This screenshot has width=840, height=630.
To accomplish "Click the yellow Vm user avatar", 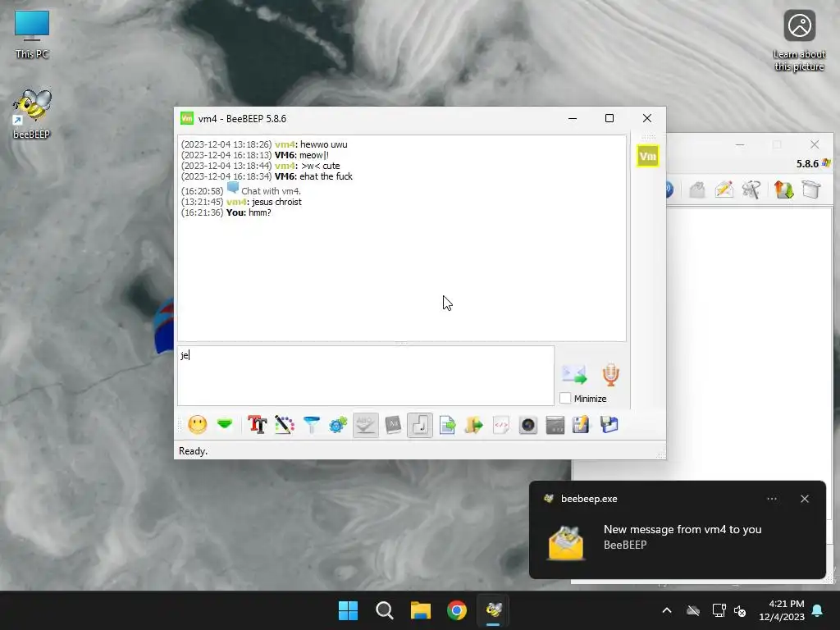I will pyautogui.click(x=648, y=157).
